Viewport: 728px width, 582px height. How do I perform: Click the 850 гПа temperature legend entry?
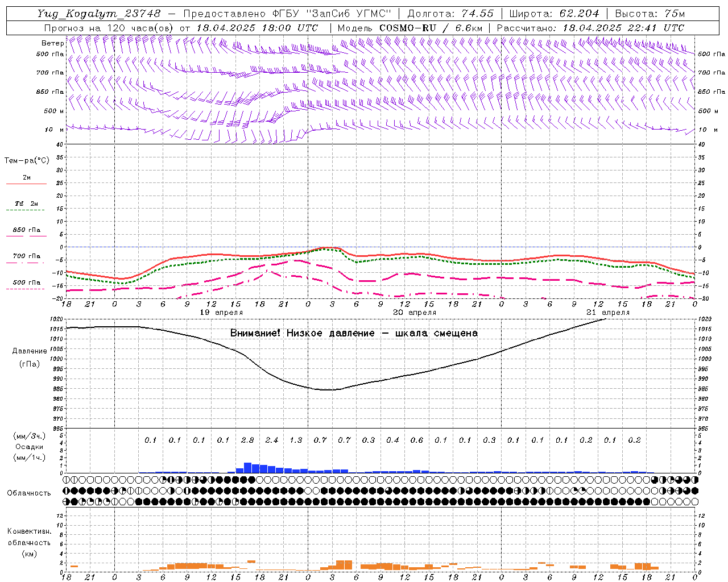pyautogui.click(x=26, y=230)
